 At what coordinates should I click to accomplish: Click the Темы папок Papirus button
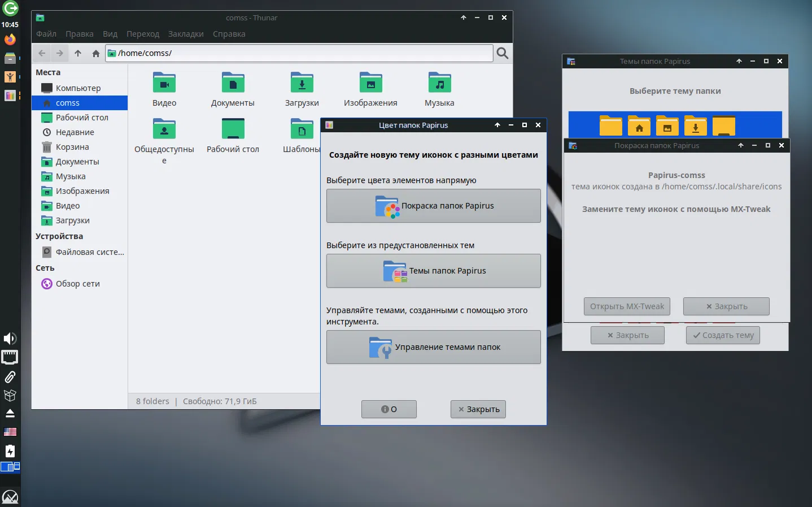(434, 271)
